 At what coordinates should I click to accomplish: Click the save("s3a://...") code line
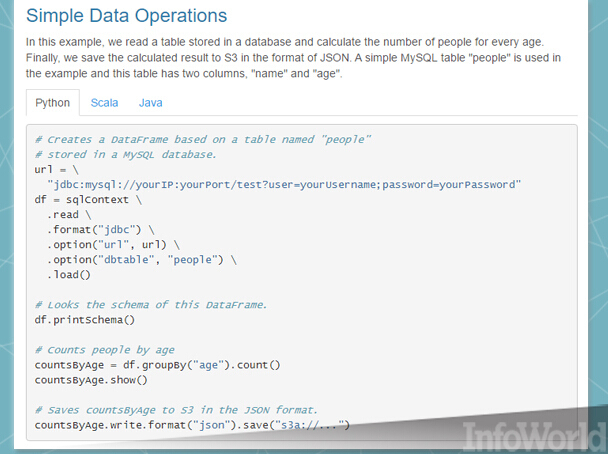[x=192, y=425]
